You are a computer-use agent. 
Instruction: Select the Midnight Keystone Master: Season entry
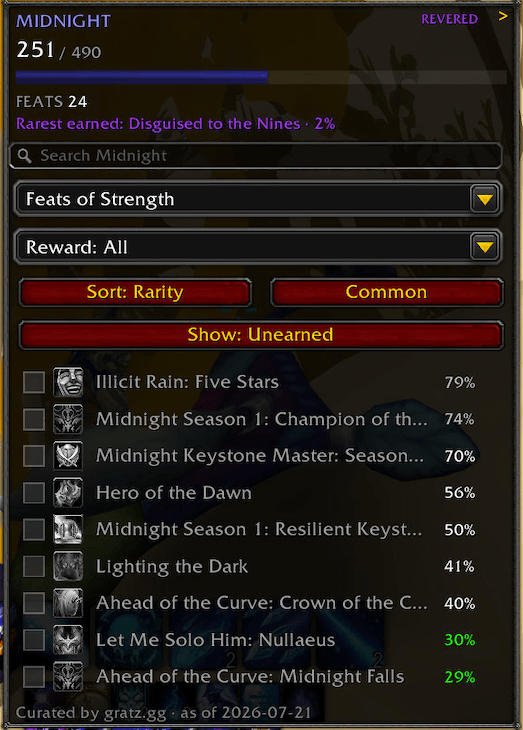pyautogui.click(x=250, y=456)
